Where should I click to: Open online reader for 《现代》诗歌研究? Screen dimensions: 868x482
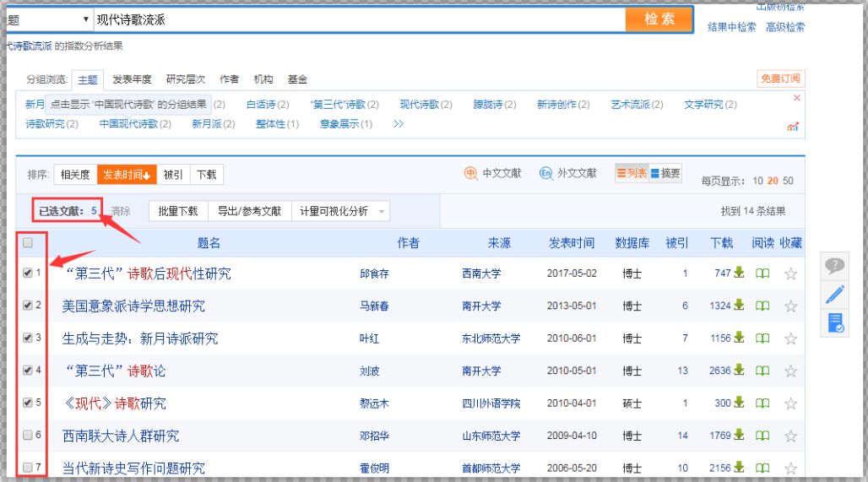pyautogui.click(x=762, y=403)
